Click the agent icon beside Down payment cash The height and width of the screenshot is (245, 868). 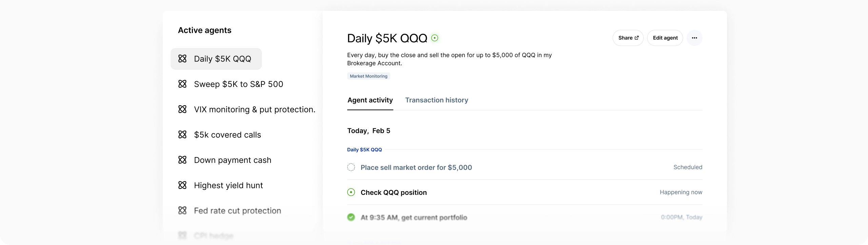pyautogui.click(x=182, y=160)
